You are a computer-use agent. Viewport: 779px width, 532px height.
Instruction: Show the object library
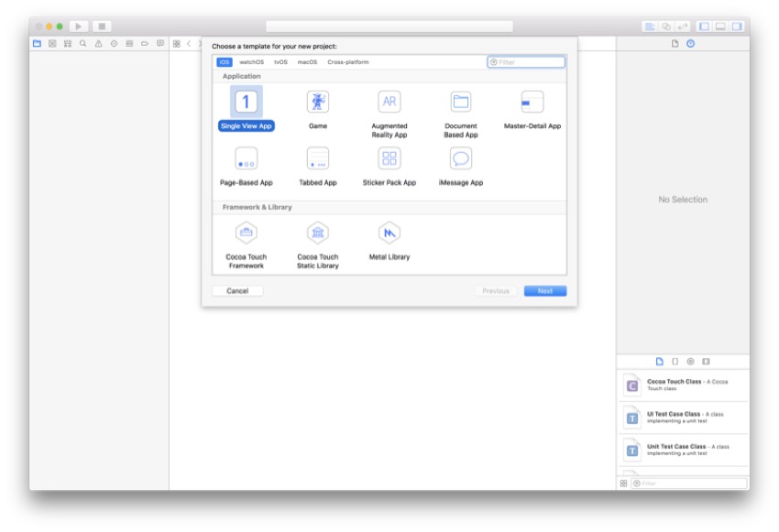point(691,362)
